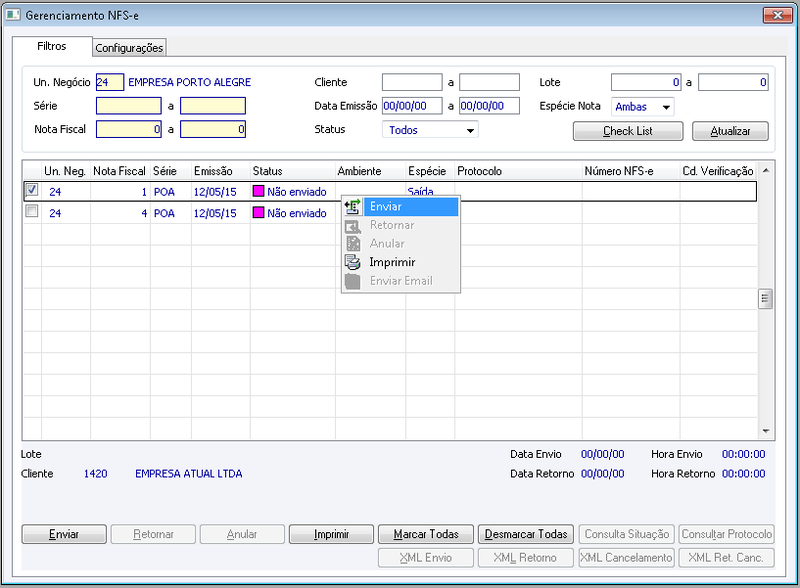Image resolution: width=800 pixels, height=588 pixels.
Task: Click the bottom Retornar button
Action: coord(153,534)
